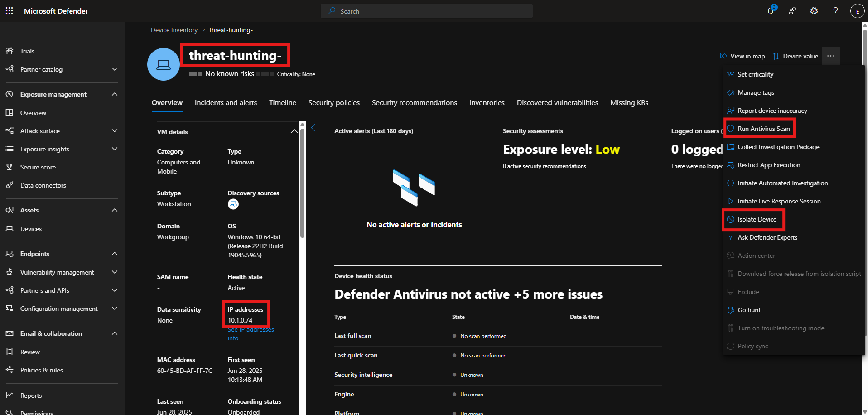The image size is (868, 415).
Task: Open the Security recommendations tab
Action: coord(415,103)
